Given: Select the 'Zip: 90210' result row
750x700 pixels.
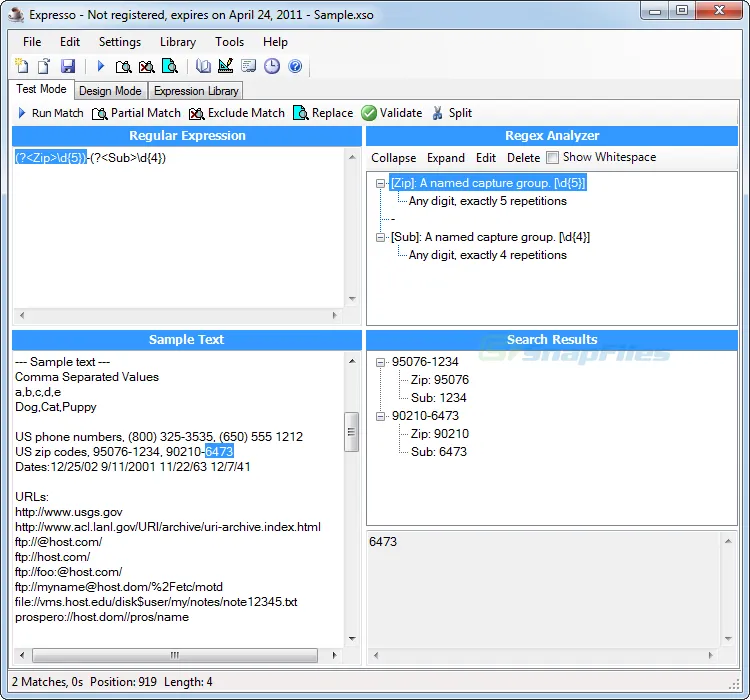Looking at the screenshot, I should [440, 434].
